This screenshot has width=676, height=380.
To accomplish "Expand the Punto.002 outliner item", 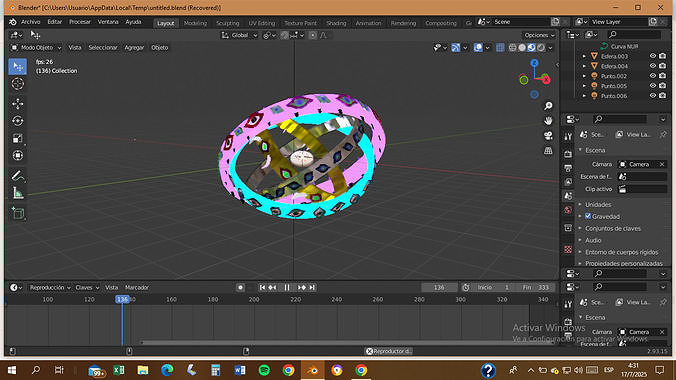I will (584, 76).
